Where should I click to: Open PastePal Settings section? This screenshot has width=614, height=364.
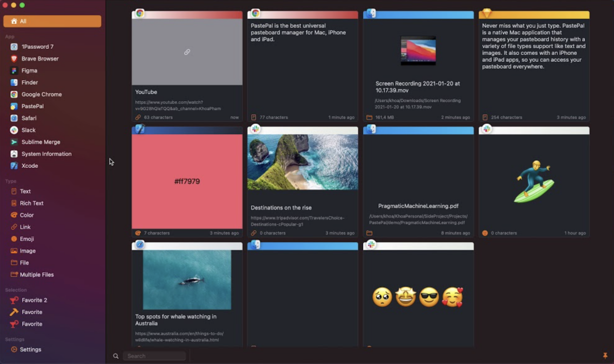click(30, 349)
